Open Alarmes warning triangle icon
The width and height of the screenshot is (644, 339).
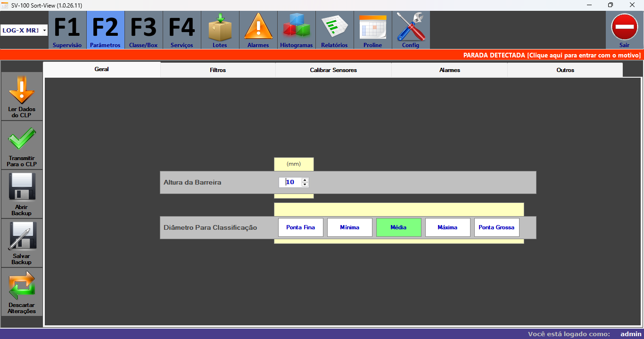point(258,30)
